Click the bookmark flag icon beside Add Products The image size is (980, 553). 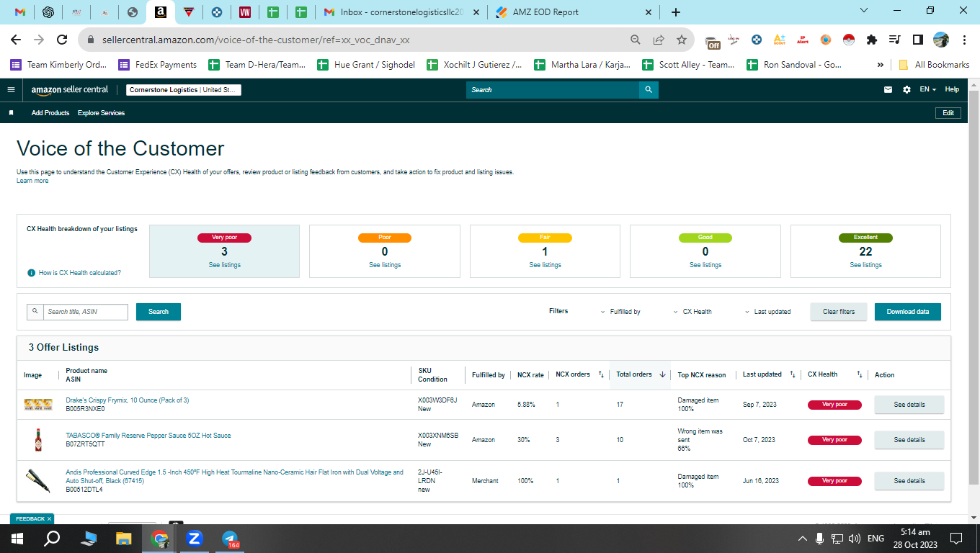coord(11,113)
